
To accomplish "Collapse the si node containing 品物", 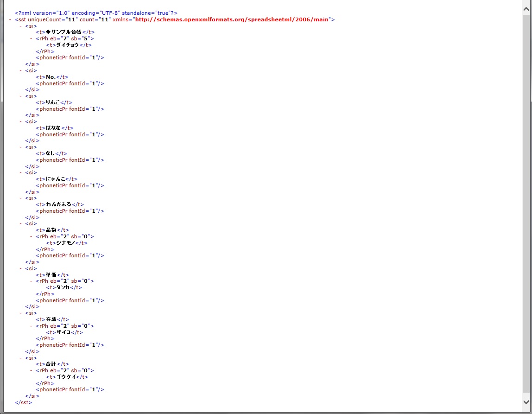I will tap(21, 223).
